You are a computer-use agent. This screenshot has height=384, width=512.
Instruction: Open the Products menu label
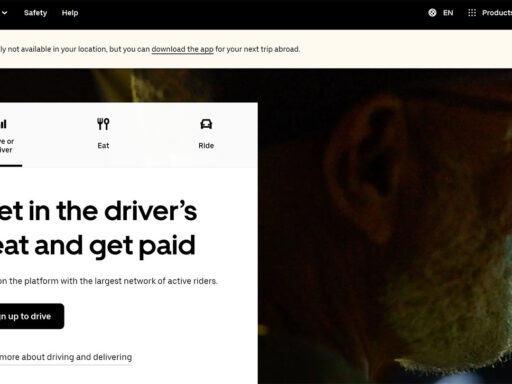[497, 13]
